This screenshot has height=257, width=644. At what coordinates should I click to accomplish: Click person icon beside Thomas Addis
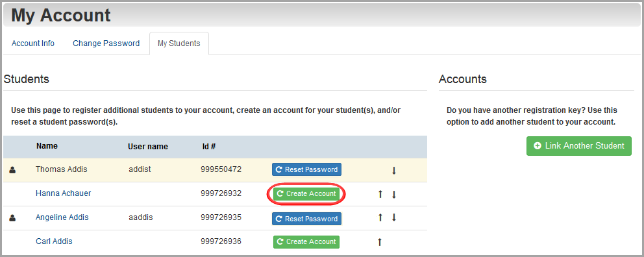coord(12,169)
